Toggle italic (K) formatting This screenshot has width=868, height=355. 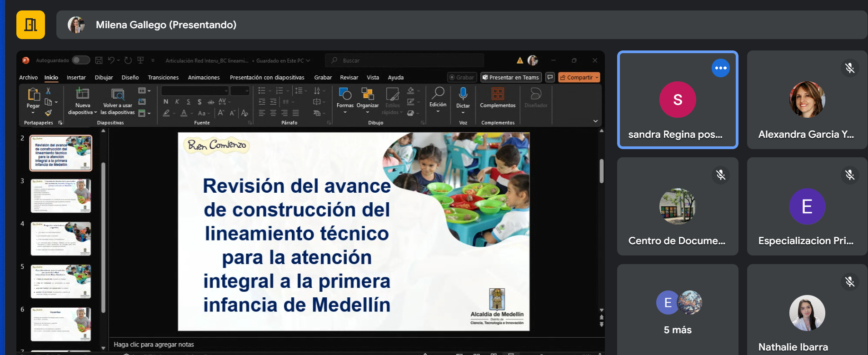pyautogui.click(x=177, y=102)
